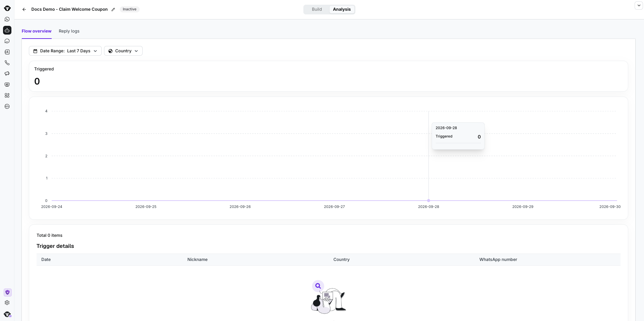
Task: Click the Trigger details heading
Action: [55, 246]
